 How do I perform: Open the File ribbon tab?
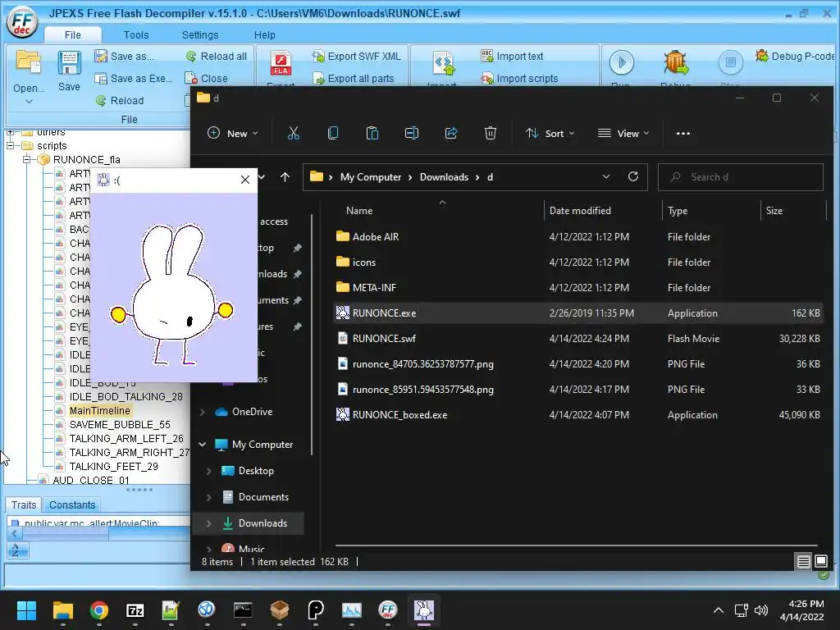tap(73, 34)
